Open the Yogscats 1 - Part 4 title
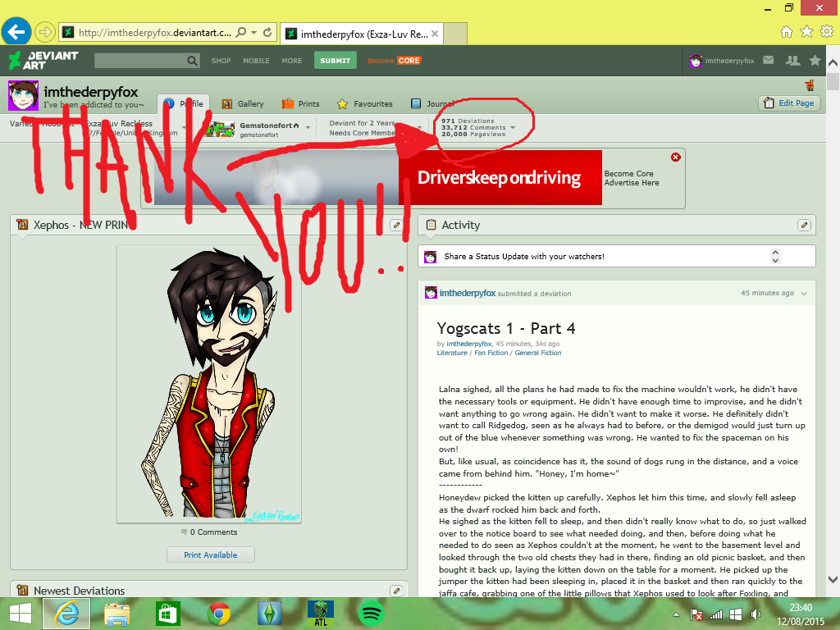Screen dimensions: 840x630 pos(505,328)
